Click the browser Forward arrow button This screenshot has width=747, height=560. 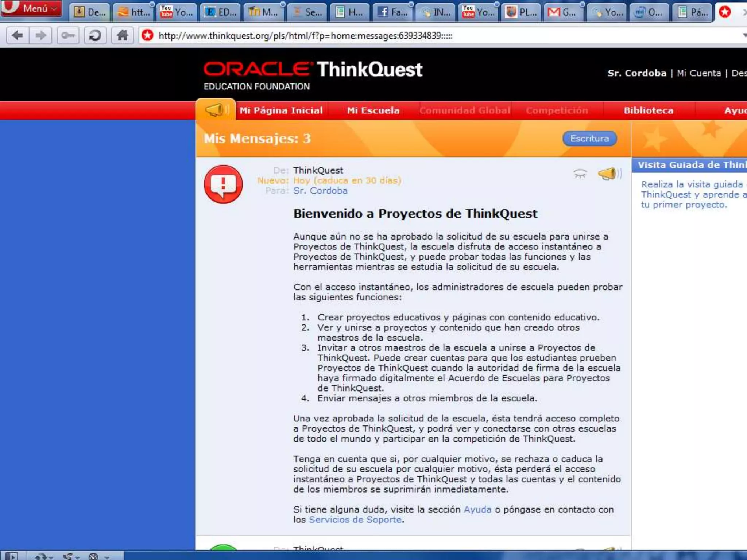(40, 36)
